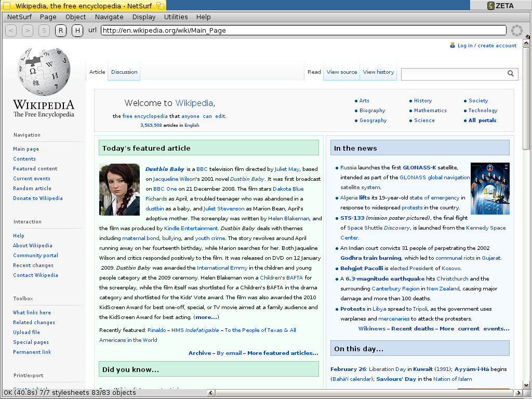Click the Forward arrow button

28,31
